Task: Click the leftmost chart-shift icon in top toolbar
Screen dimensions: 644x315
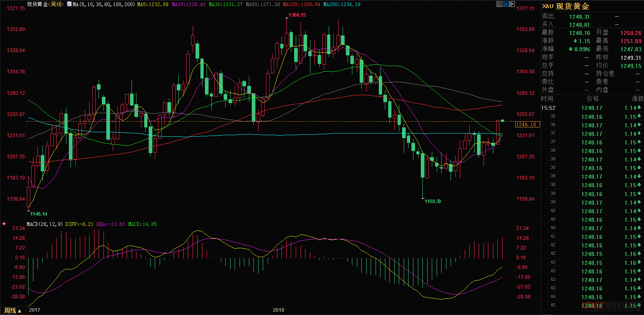Action: click(x=499, y=4)
